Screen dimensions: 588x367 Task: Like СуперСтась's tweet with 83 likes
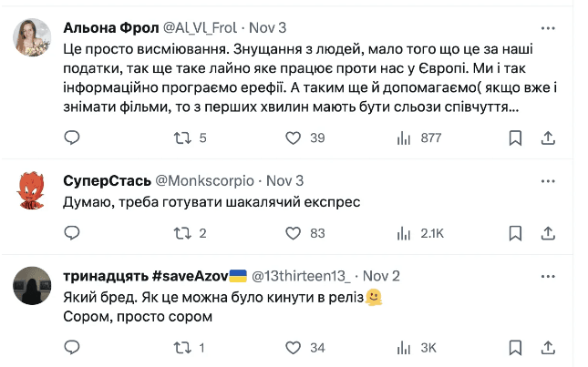pos(294,233)
